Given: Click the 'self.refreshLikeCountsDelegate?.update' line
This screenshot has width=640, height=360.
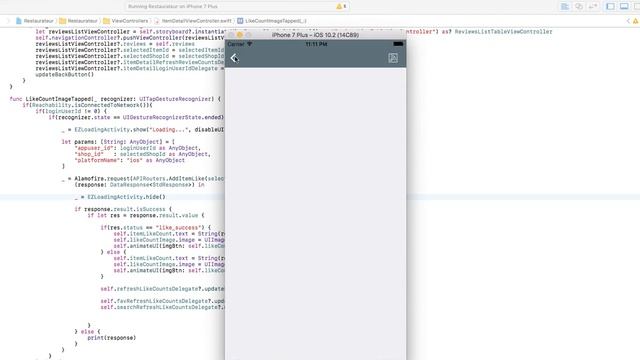Looking at the screenshot, I should point(162,289).
